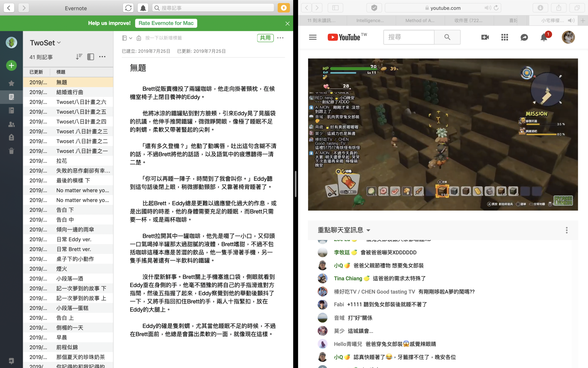Open the note 傾向一邊的雨傘
Viewport: 588px width, 368px height.
pos(68,229)
